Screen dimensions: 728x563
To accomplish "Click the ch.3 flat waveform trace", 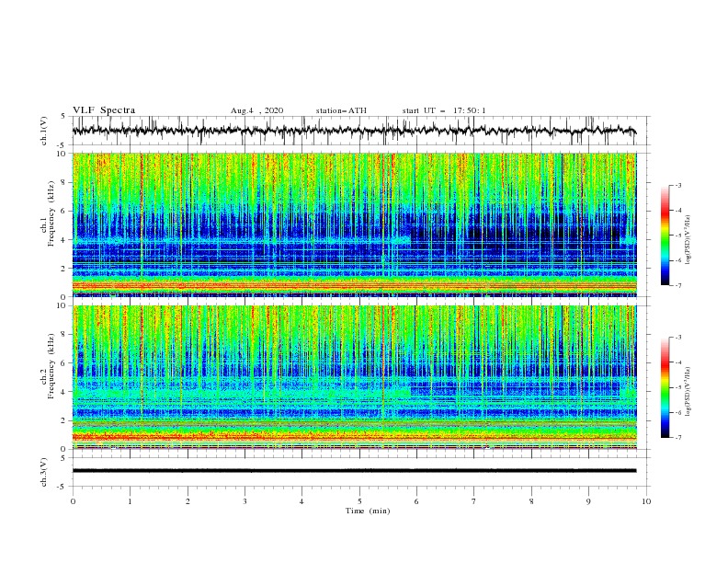I will [354, 471].
